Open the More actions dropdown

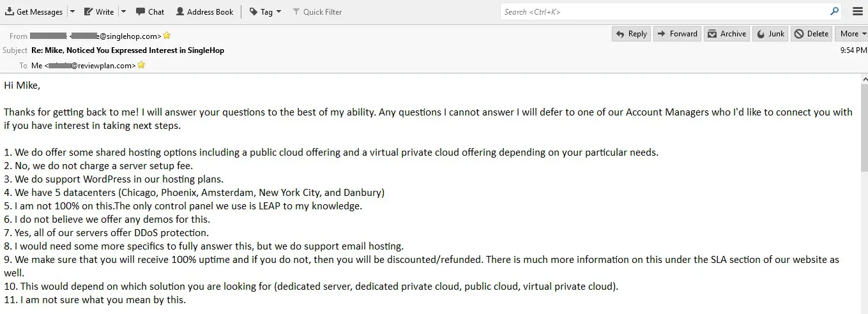[x=853, y=34]
